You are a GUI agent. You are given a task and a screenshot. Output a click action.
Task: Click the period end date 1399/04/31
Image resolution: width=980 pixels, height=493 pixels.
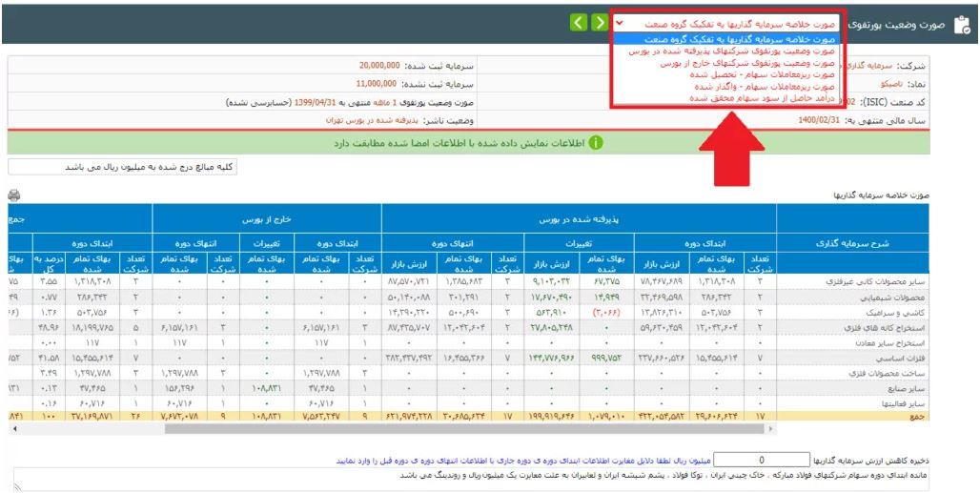(x=314, y=102)
